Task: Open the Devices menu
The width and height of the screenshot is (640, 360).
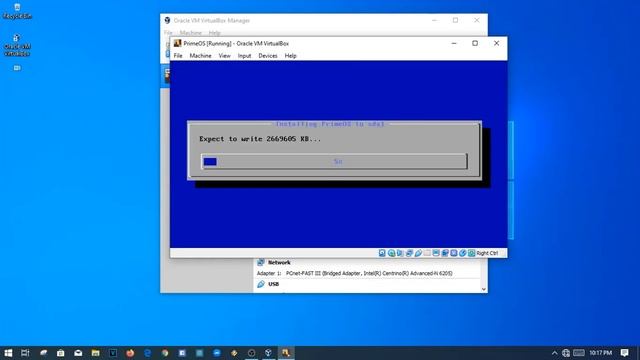Action: pos(268,56)
